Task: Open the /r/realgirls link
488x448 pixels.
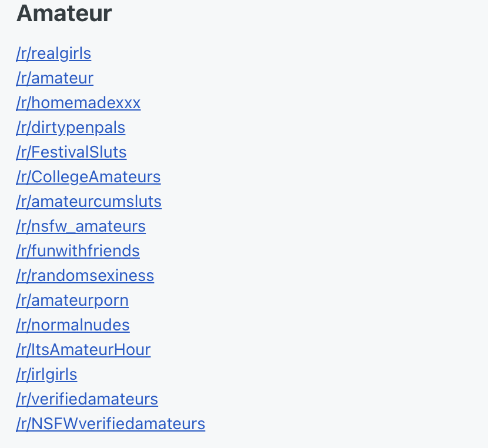Action: 54,54
